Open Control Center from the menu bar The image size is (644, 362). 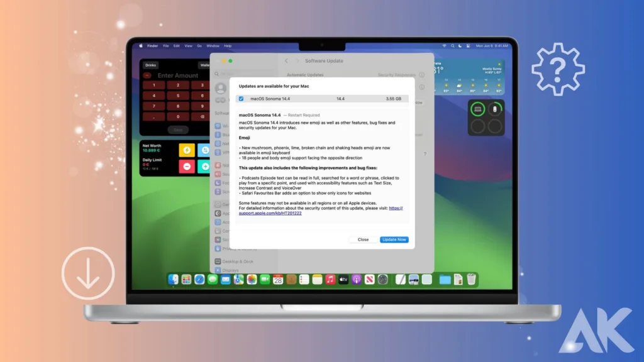[x=468, y=46]
